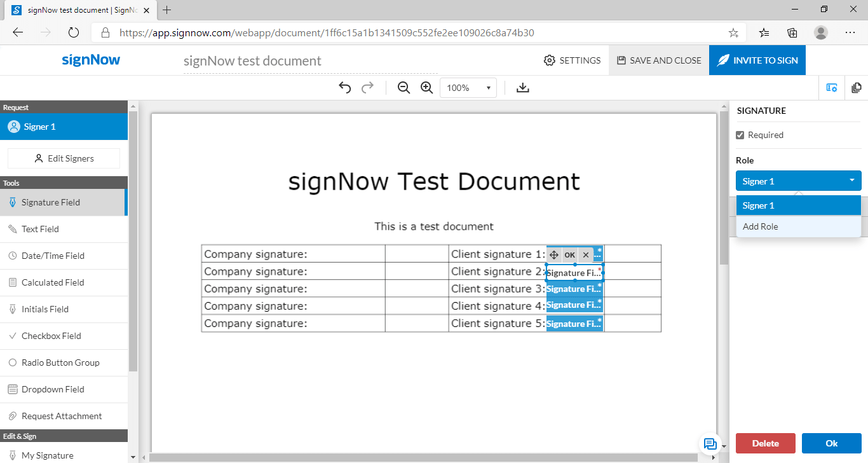Click the browser address bar URL

pos(327,32)
